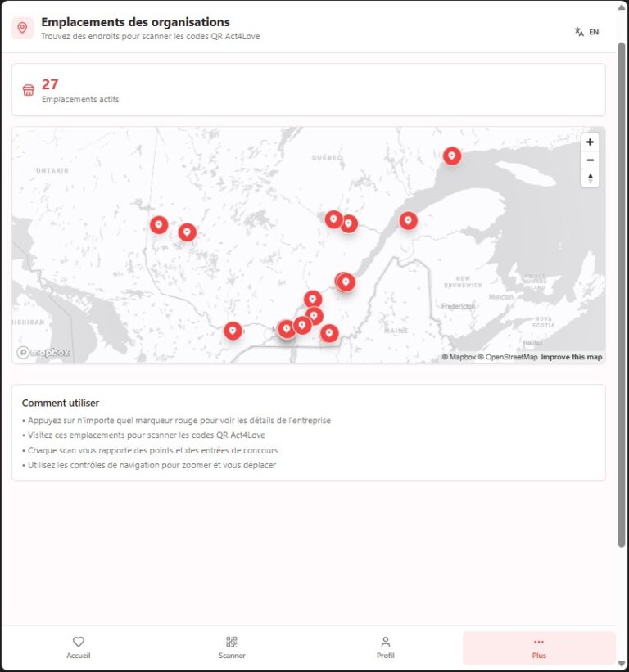Tap the red marker nearest Maine label
Screen dimensions: 629x672
tap(329, 333)
